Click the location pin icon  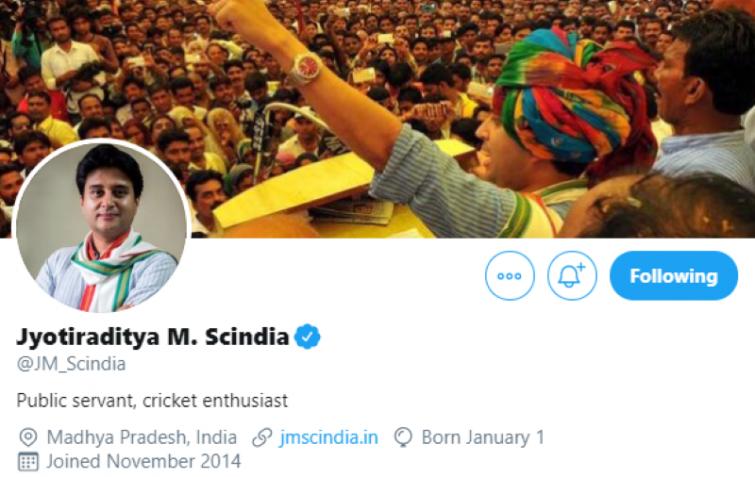(x=28, y=437)
